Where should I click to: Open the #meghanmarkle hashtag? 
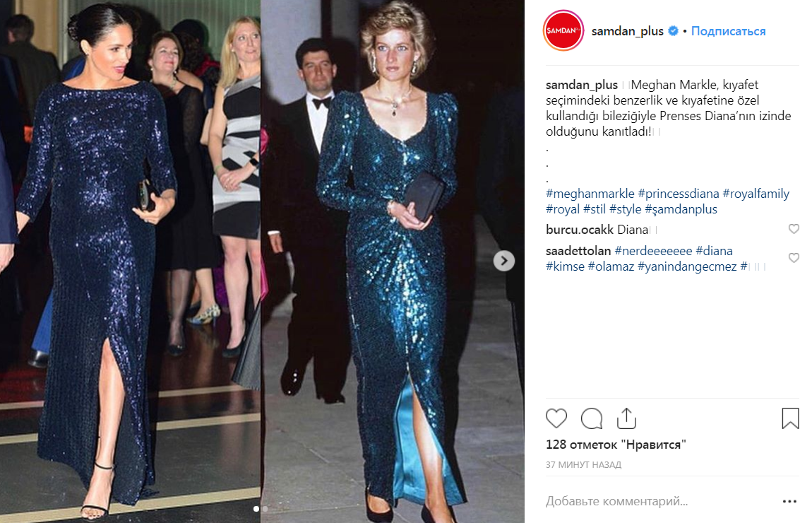point(590,194)
